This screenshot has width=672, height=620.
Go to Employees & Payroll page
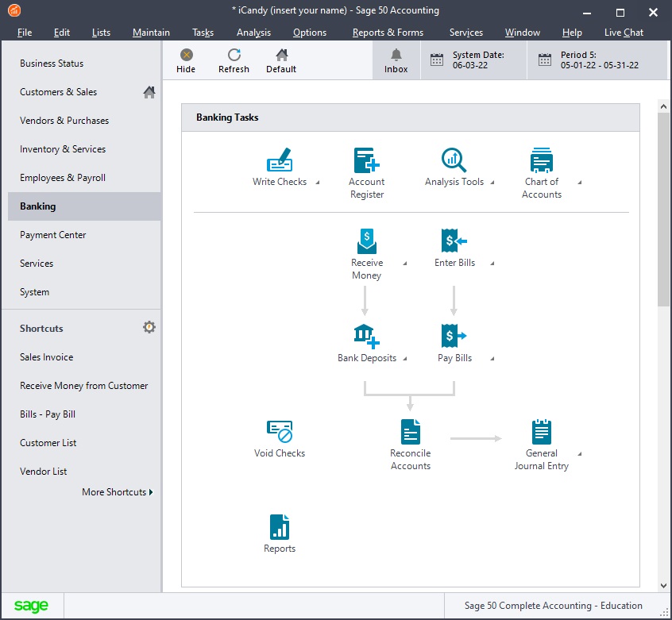click(84, 178)
